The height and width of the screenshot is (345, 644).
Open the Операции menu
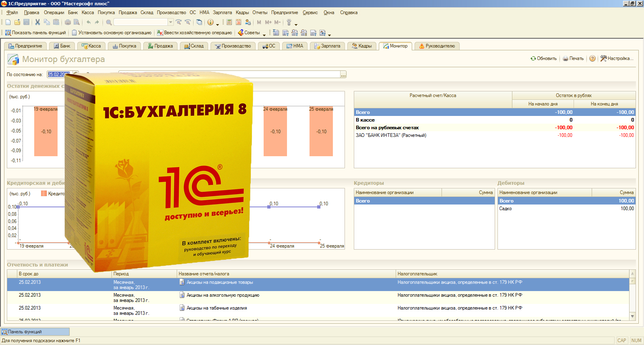(x=54, y=12)
